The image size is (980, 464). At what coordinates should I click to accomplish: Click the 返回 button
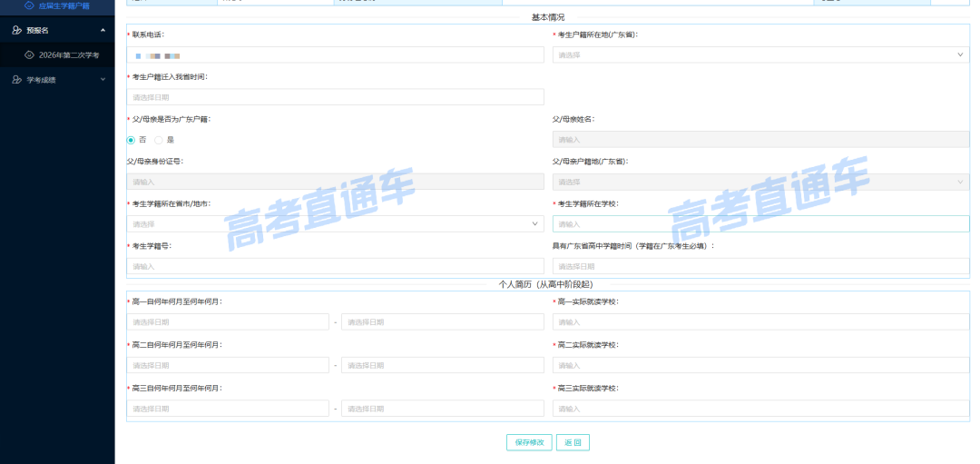coord(573,442)
